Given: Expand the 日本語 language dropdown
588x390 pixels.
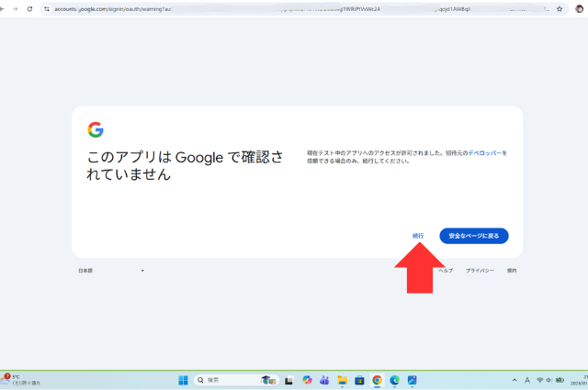Looking at the screenshot, I should [111, 271].
